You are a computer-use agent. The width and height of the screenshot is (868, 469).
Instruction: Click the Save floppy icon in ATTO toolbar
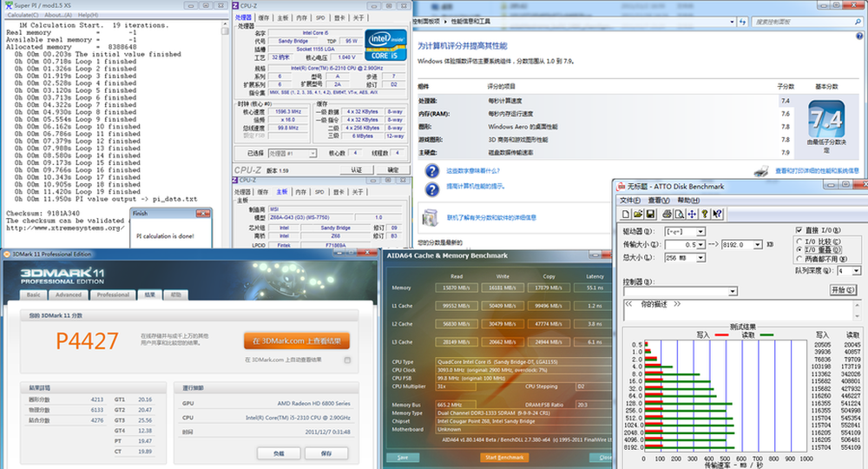tap(650, 215)
